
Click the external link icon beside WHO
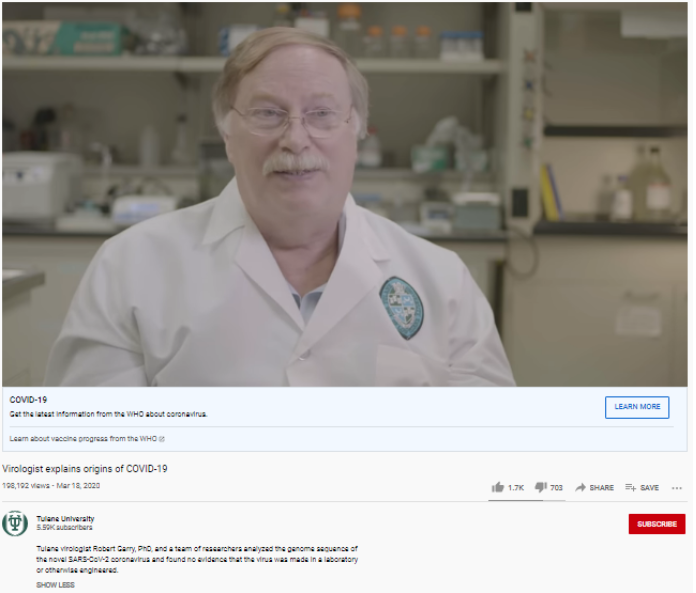tap(162, 439)
